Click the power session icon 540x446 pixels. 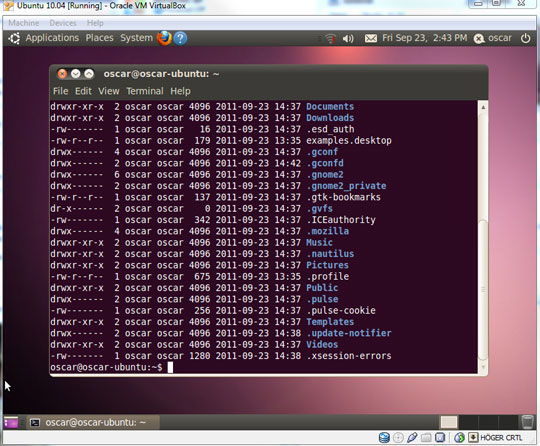(x=526, y=38)
